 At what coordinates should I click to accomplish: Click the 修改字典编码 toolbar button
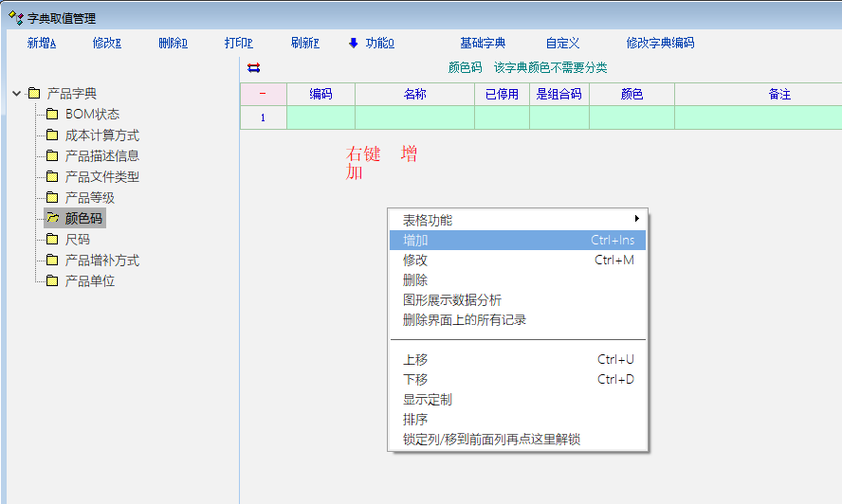click(x=660, y=43)
